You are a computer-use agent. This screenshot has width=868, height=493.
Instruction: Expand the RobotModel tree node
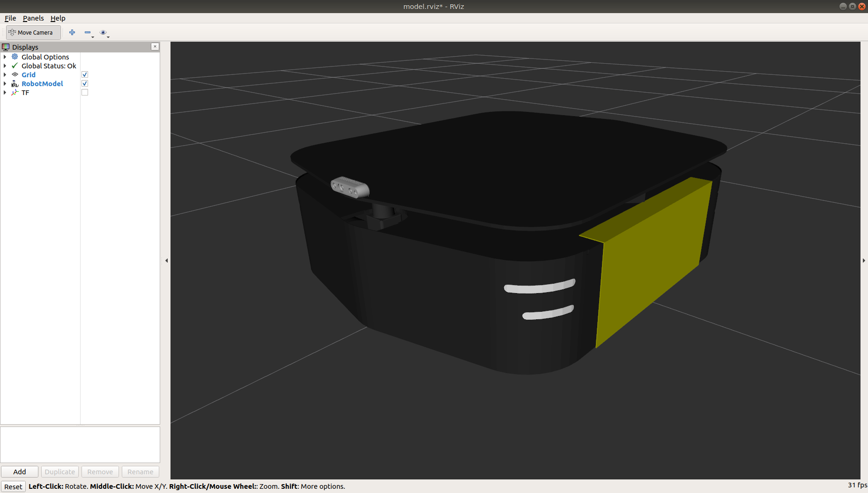(5, 84)
